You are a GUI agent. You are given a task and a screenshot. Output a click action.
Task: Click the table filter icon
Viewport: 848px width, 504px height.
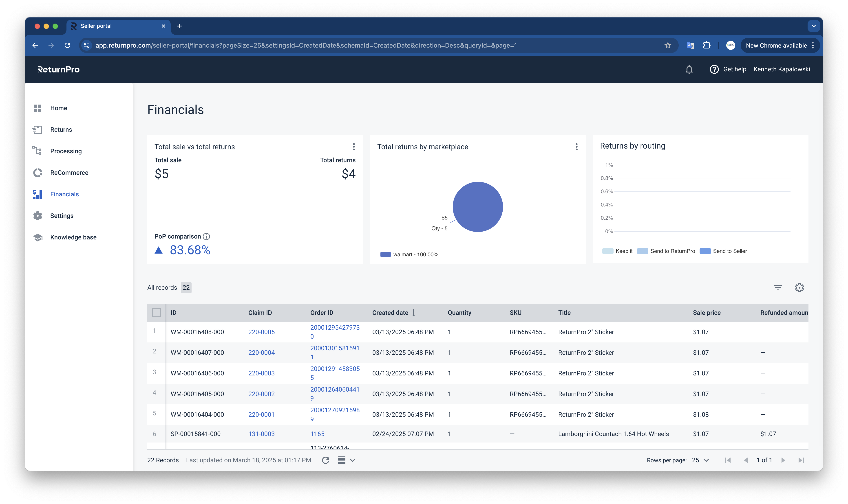778,288
